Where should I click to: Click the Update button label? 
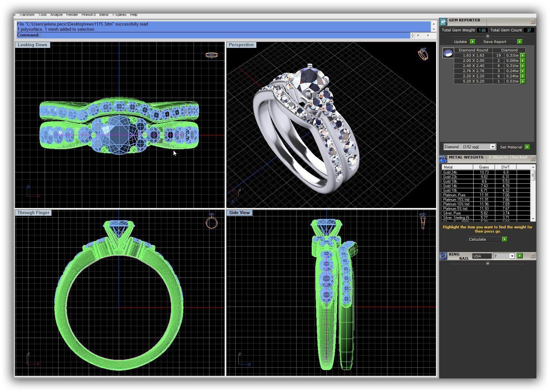(x=460, y=42)
